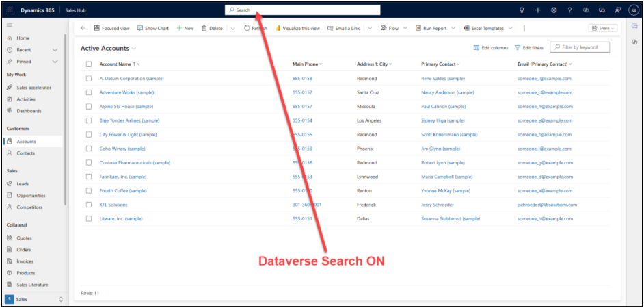The width and height of the screenshot is (644, 308).
Task: Open the app launcher waffle icon
Action: (10, 10)
